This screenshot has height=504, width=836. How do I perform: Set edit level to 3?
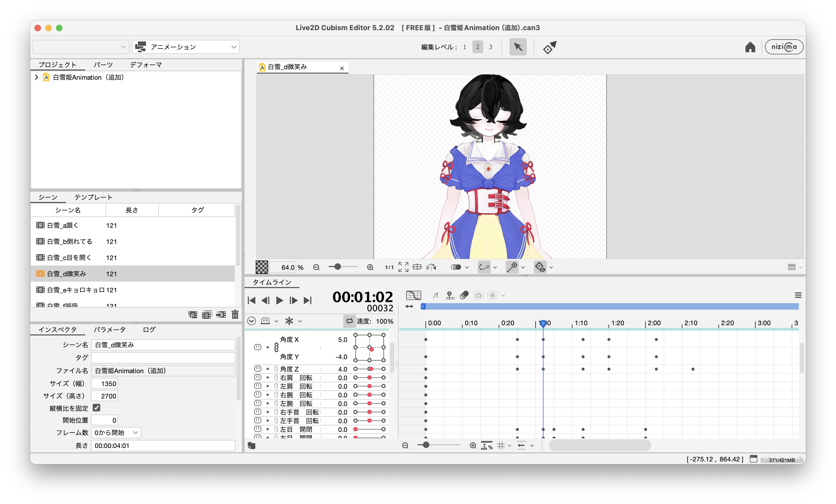(490, 47)
